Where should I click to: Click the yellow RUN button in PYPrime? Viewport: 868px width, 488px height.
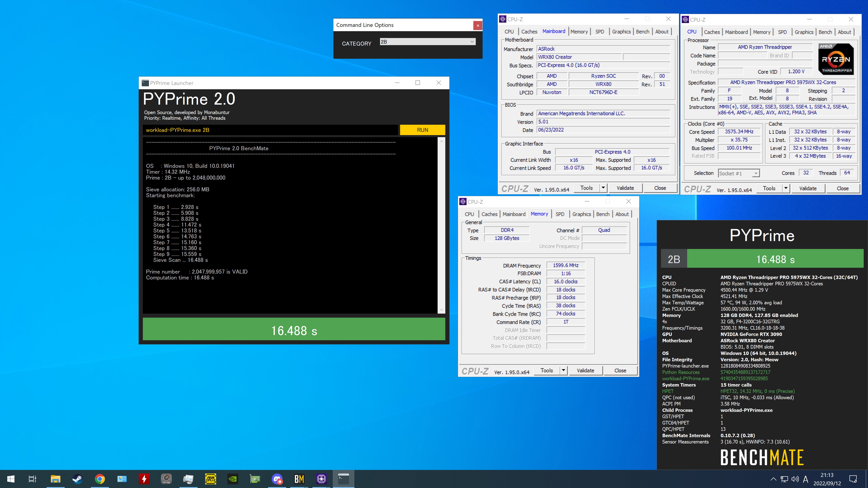click(422, 130)
